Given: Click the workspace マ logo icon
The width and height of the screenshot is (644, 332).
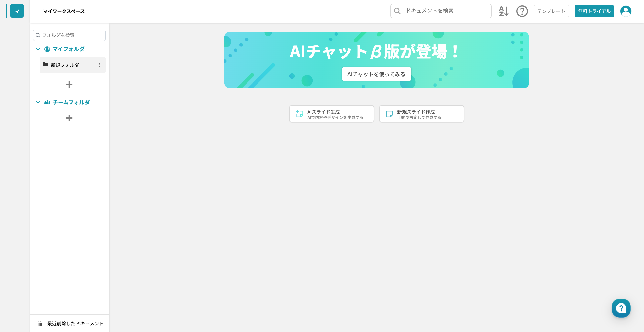Looking at the screenshot, I should pos(17,11).
